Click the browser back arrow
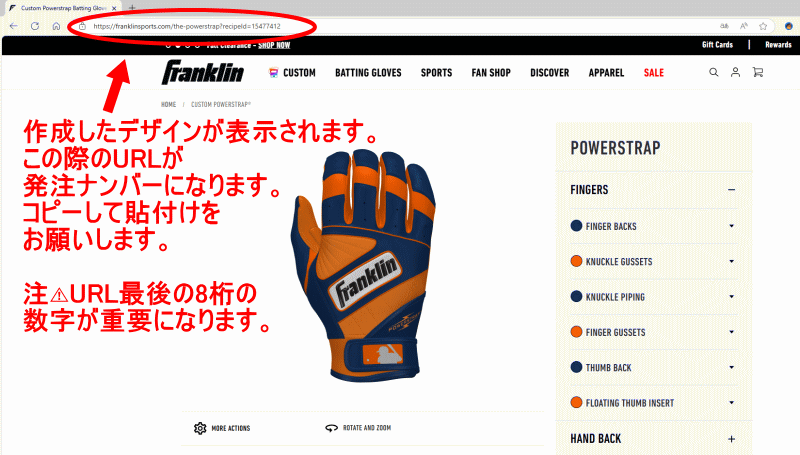This screenshot has width=800, height=455. 14,26
